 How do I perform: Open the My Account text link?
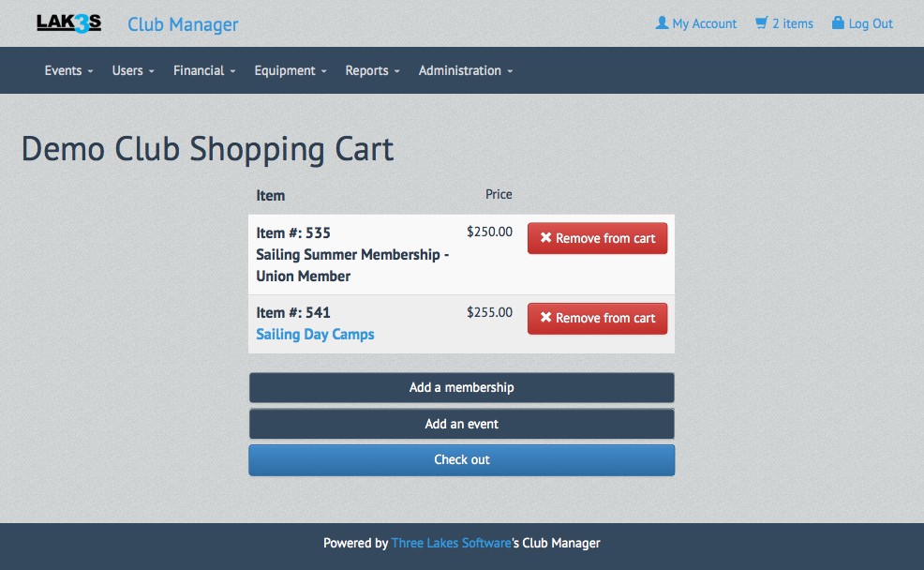[x=705, y=23]
